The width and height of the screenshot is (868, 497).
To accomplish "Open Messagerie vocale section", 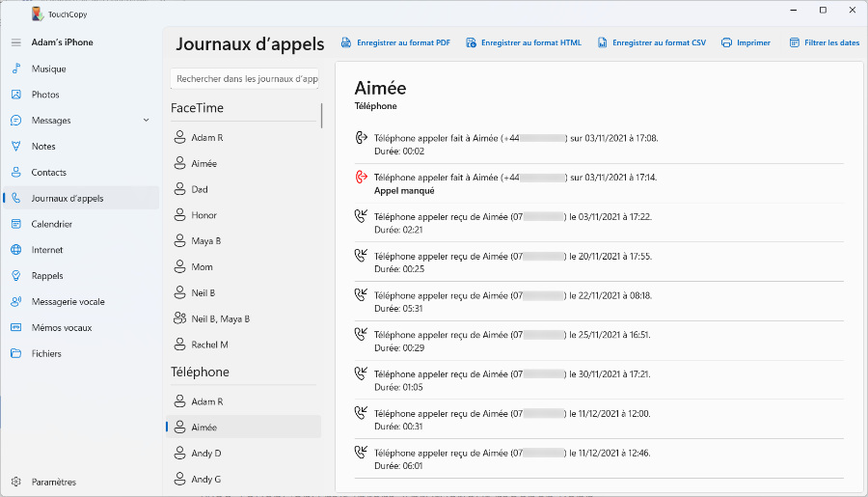I will point(68,302).
